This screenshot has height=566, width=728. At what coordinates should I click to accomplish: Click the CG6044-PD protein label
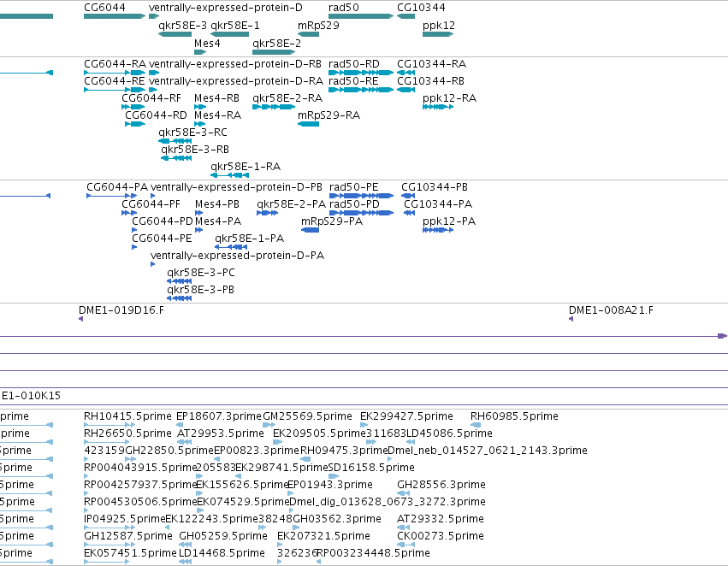pos(163,221)
